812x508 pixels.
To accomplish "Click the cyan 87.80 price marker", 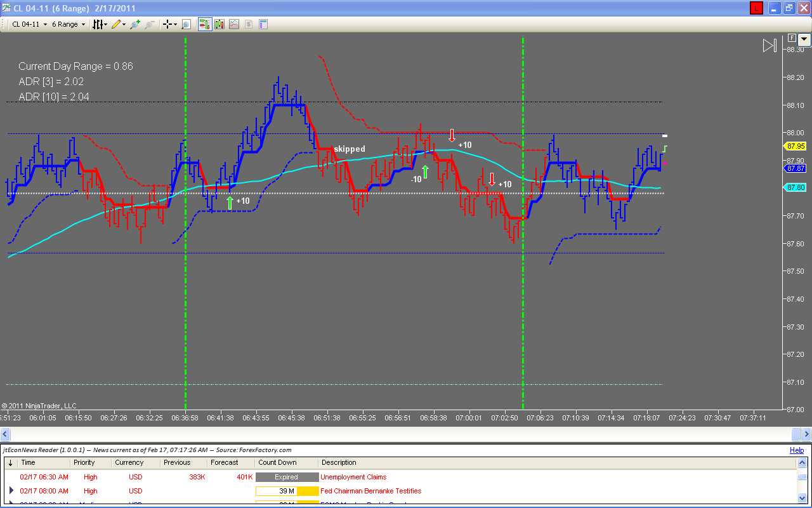I will point(796,187).
